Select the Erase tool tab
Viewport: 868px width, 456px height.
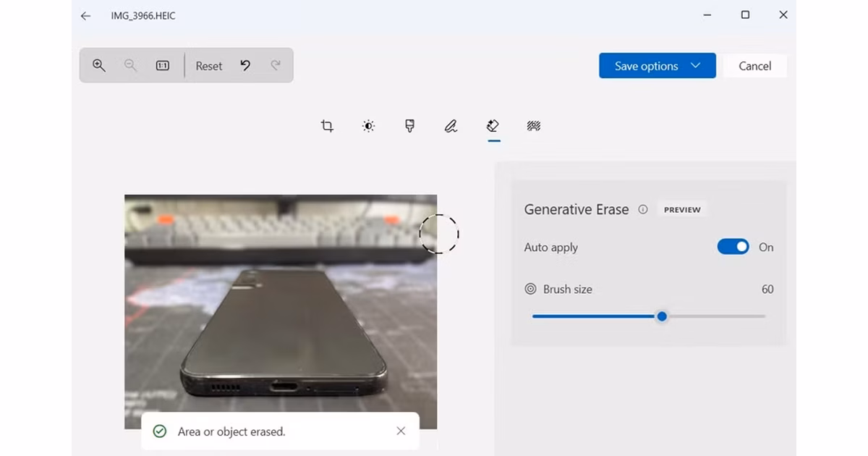click(x=493, y=126)
